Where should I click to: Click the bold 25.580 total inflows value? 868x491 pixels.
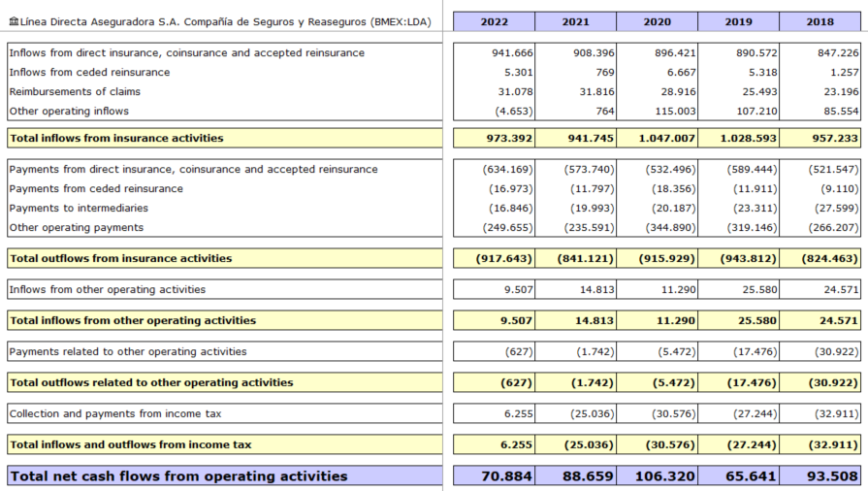(756, 320)
